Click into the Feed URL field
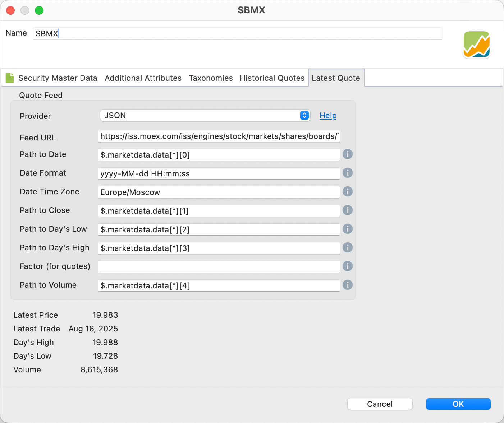Viewport: 504px width, 423px height. pyautogui.click(x=219, y=136)
